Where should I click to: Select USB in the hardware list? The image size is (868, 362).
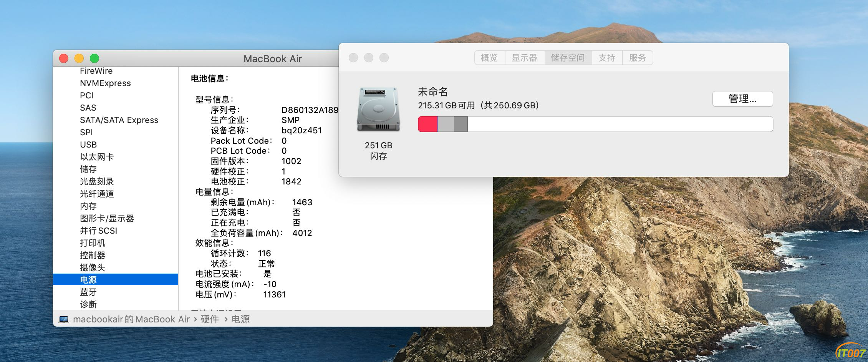pyautogui.click(x=88, y=145)
